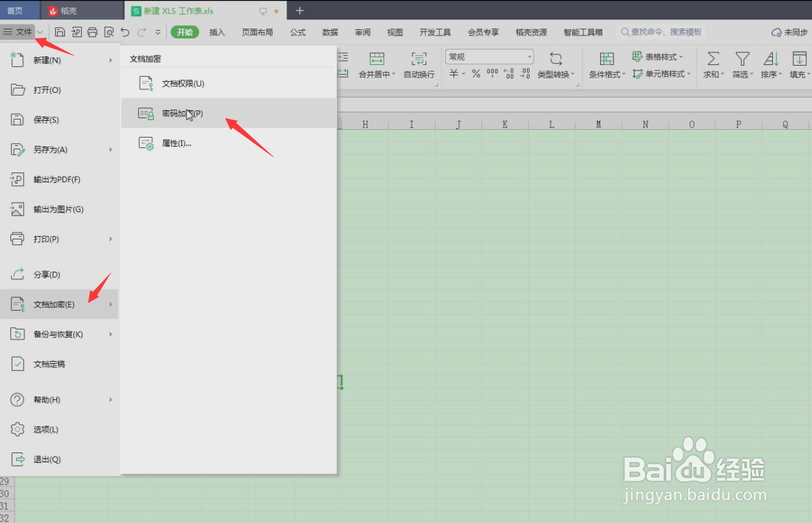The image size is (812, 523).
Task: Switch to the 开始 ribbon tab
Action: tap(185, 32)
